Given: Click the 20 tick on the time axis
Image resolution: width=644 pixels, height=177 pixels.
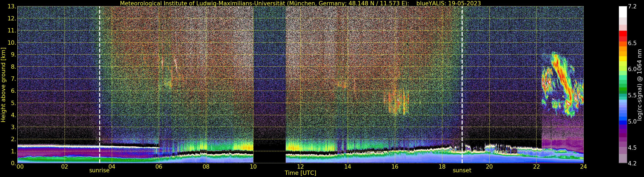Looking at the screenshot, I should coord(489,167).
